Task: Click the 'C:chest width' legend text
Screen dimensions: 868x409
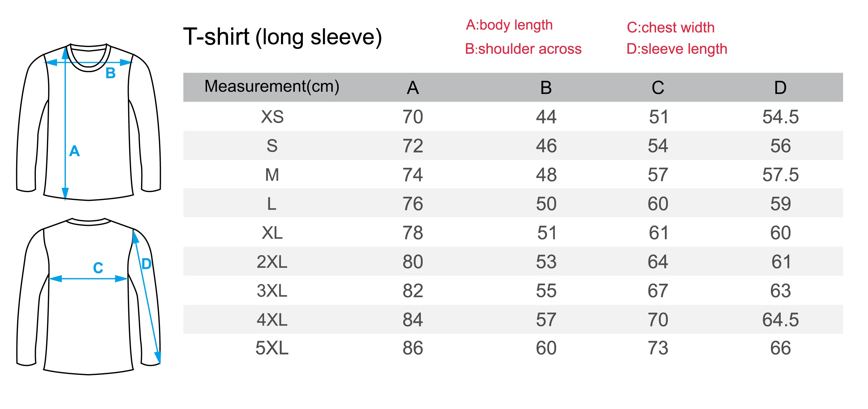Action: (670, 27)
